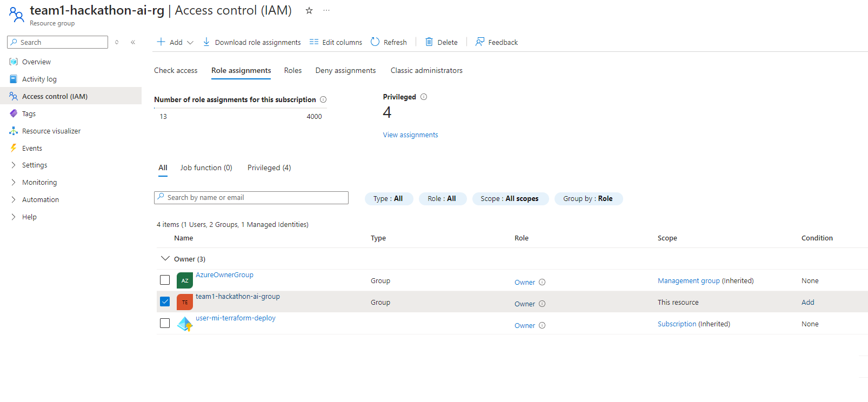868x402 pixels.
Task: Click the Management group scope link
Action: point(689,281)
